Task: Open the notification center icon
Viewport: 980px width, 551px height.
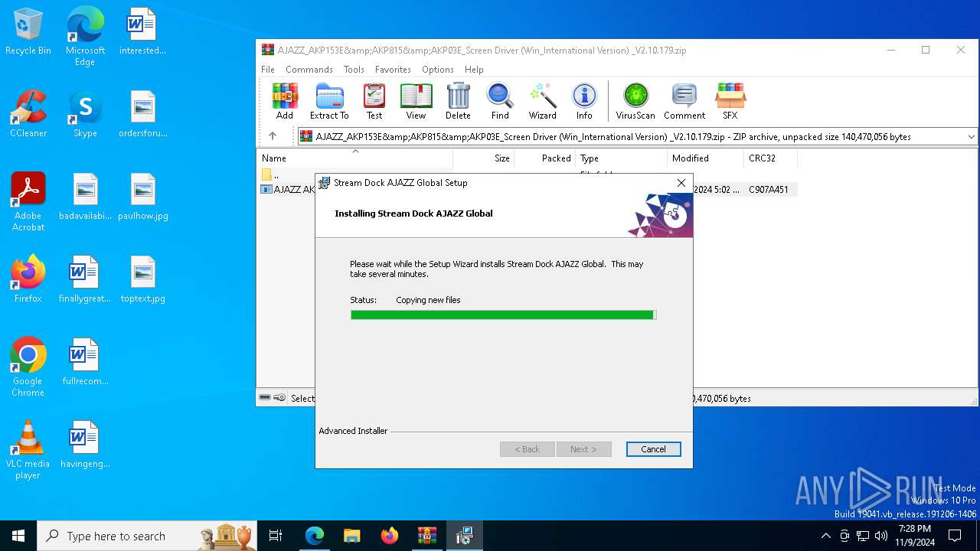Action: [955, 536]
